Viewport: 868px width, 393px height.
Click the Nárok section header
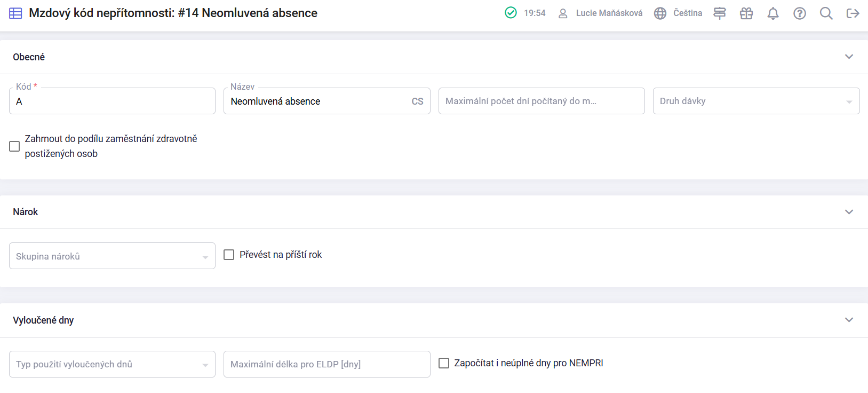434,212
